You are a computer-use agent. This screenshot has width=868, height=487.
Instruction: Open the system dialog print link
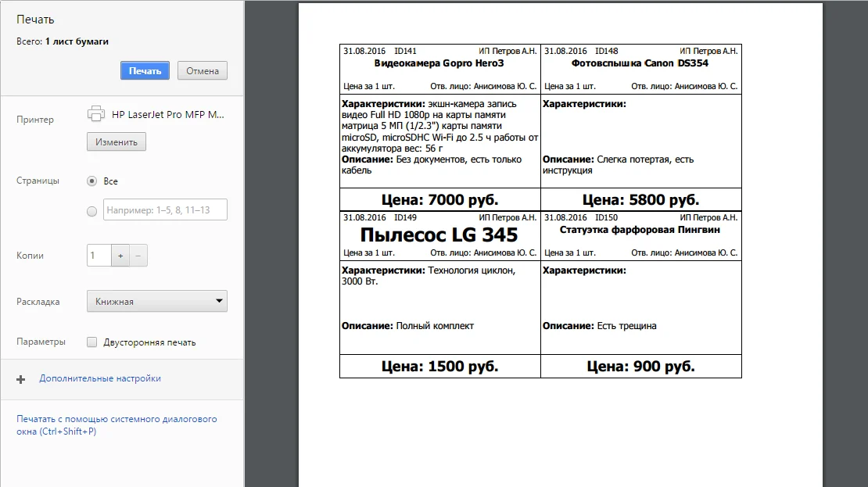117,425
